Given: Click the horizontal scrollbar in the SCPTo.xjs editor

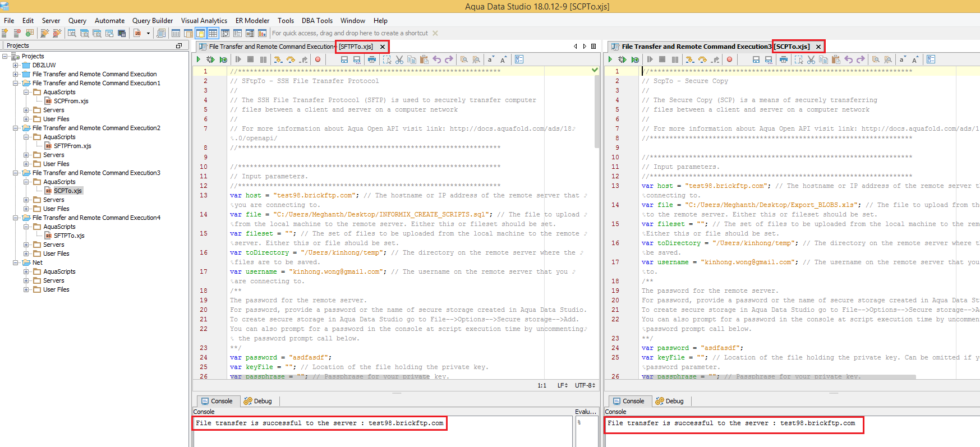Looking at the screenshot, I should (x=780, y=377).
